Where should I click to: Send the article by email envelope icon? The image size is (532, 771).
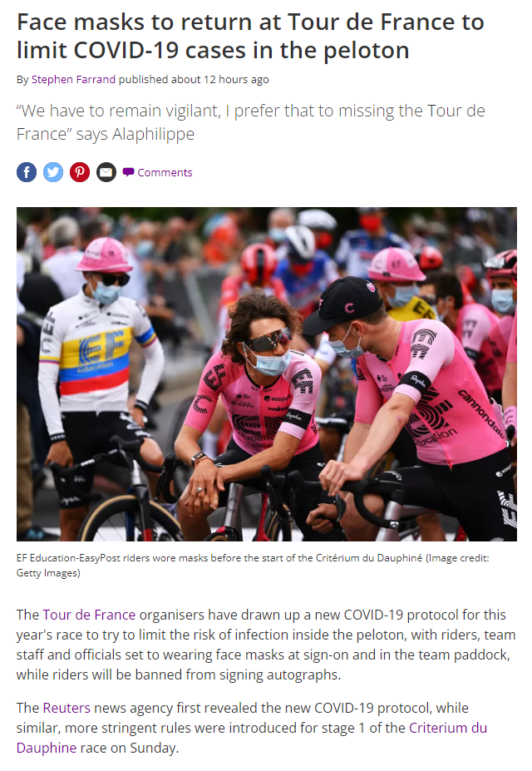106,172
